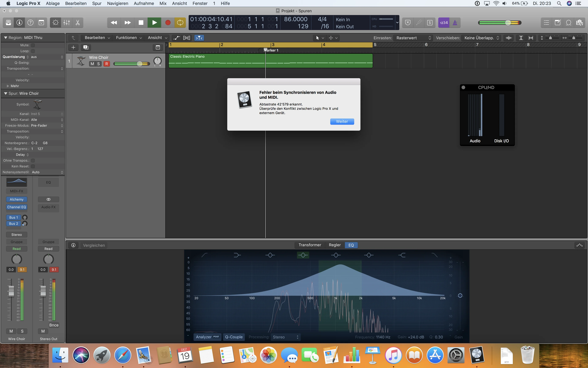Click the red Record button

pyautogui.click(x=168, y=23)
